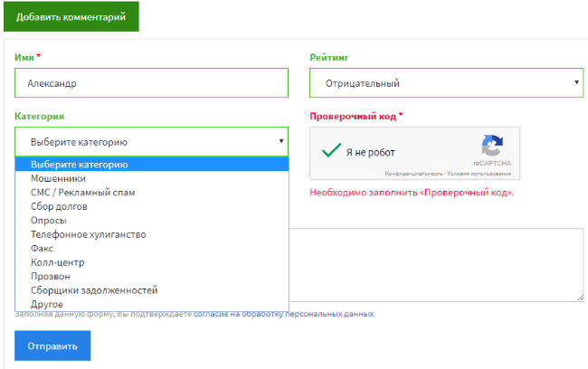This screenshot has width=588, height=369.
Task: Select "Прозвон" from the dropdown
Action: coord(50,276)
